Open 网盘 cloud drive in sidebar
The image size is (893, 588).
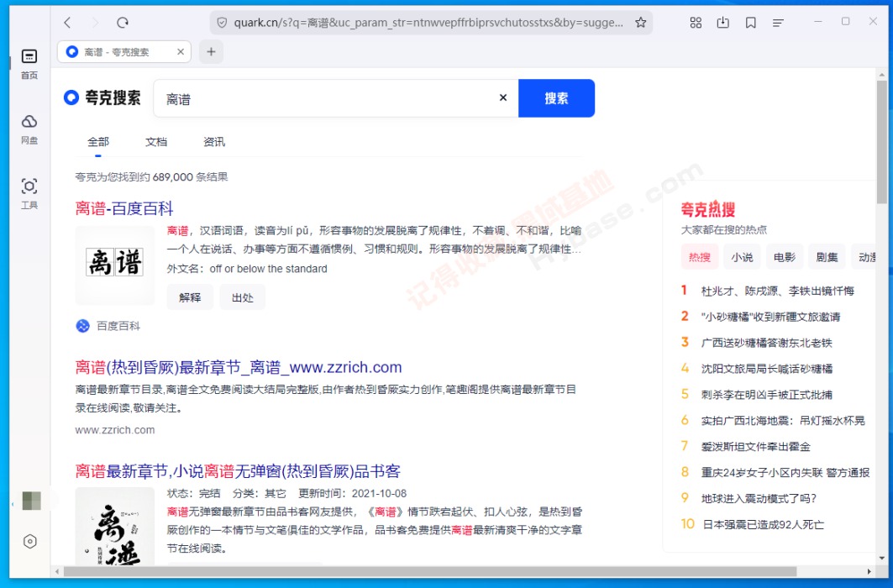click(x=29, y=129)
